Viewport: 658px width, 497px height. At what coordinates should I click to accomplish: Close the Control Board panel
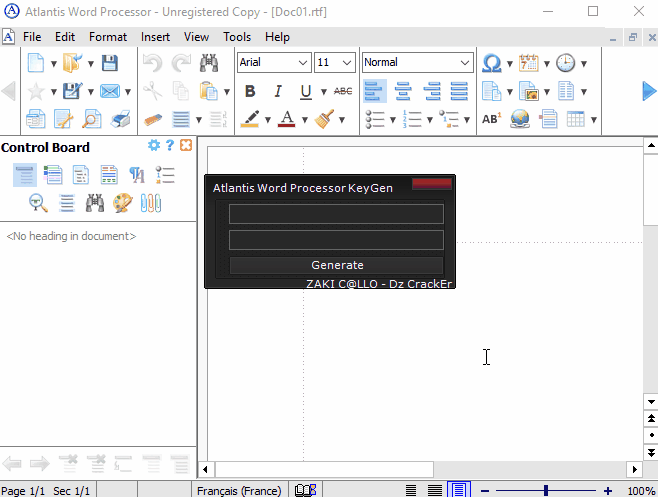[186, 146]
